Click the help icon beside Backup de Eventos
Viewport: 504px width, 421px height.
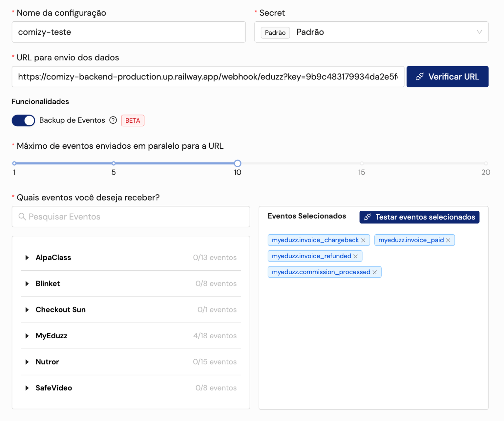[x=113, y=120]
